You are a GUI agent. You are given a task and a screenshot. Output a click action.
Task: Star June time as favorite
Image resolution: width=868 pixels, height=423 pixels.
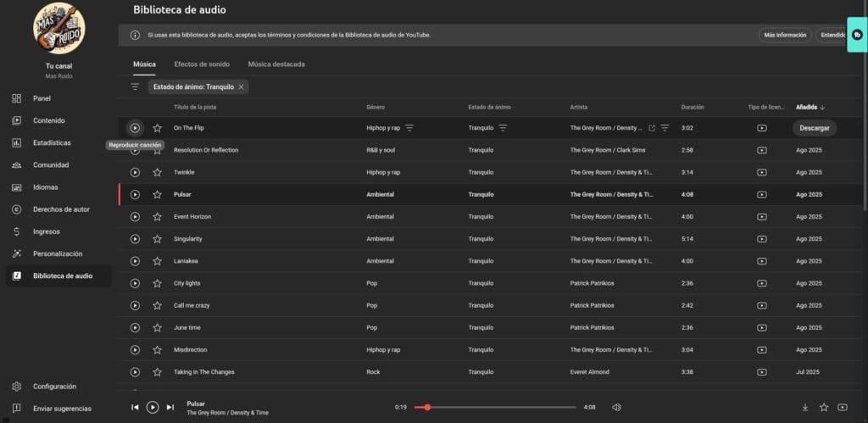point(157,327)
